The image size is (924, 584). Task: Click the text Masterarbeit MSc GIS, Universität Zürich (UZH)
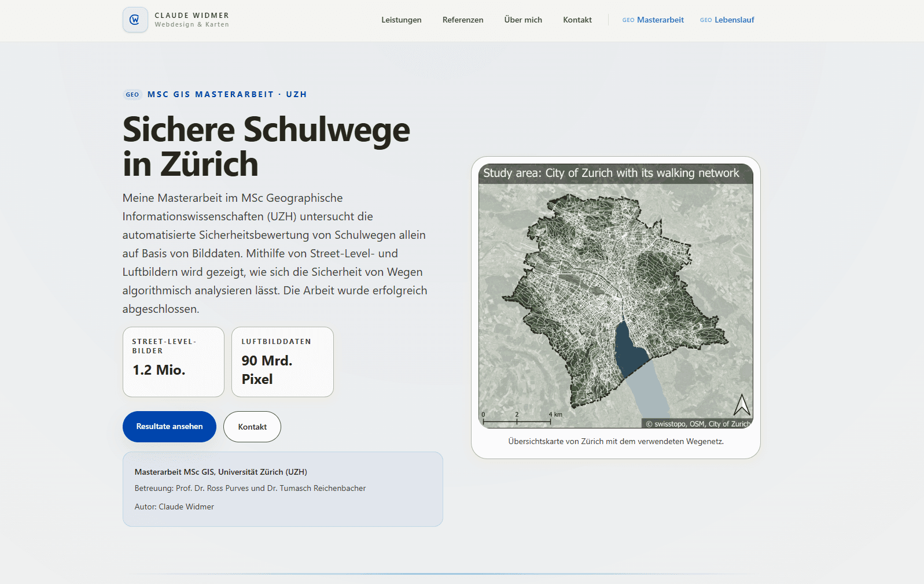click(x=221, y=472)
